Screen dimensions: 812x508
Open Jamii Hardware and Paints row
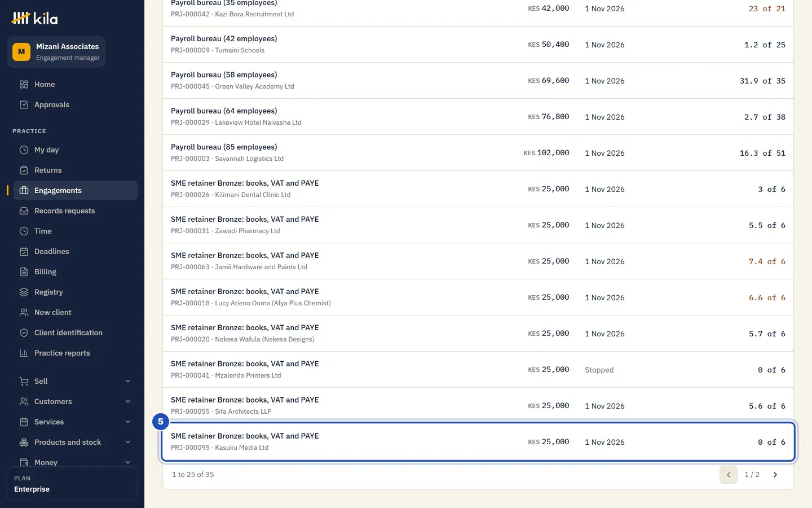coord(478,261)
